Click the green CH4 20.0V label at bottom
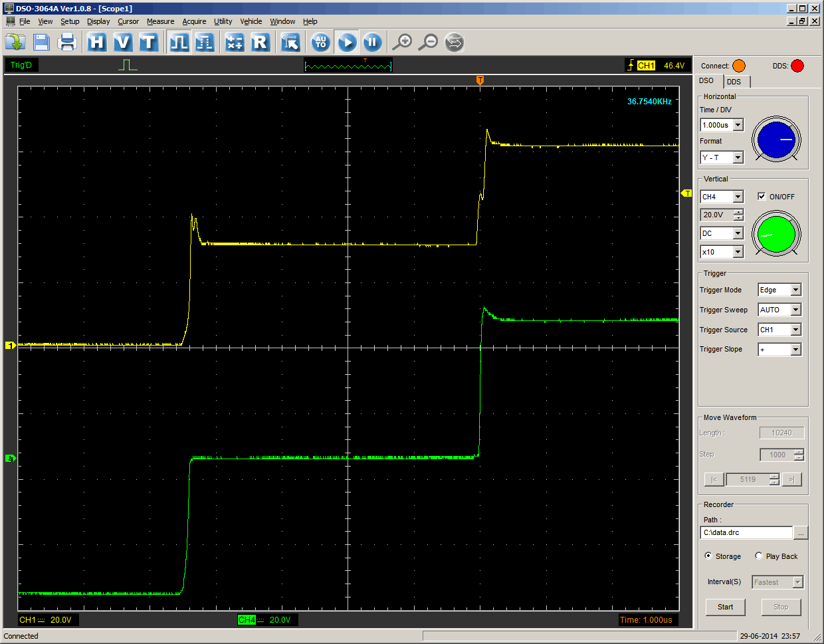The image size is (824, 644). [x=267, y=619]
